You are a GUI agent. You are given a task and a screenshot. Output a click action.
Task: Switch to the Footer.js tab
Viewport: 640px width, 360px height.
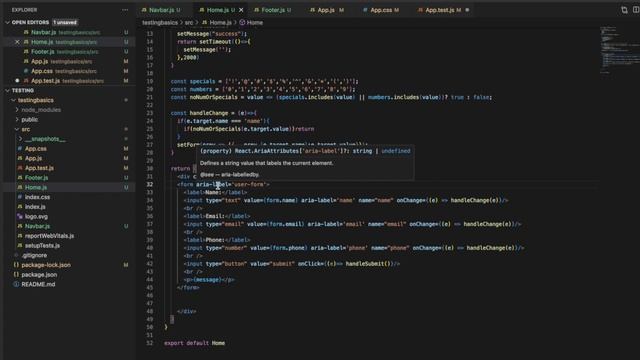coord(273,10)
